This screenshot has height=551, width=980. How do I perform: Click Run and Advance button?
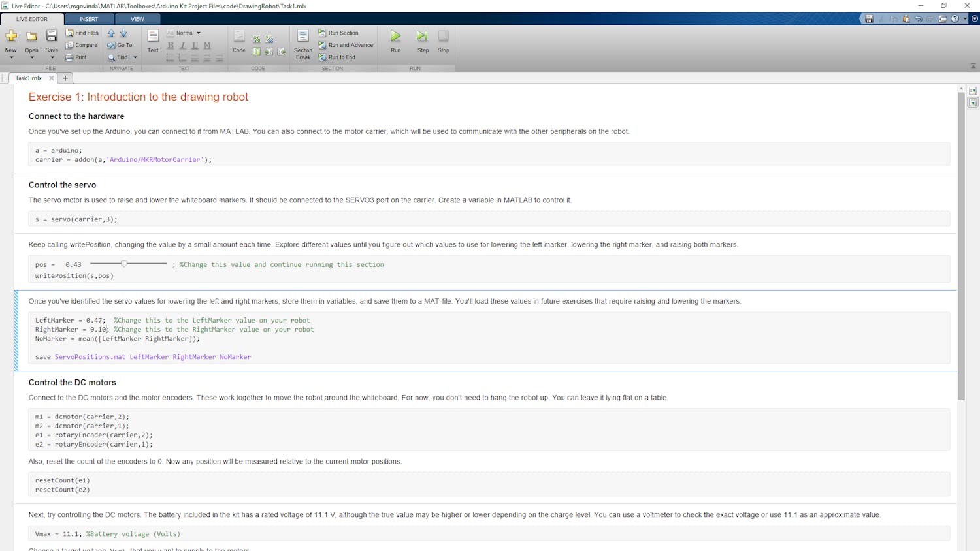point(346,45)
